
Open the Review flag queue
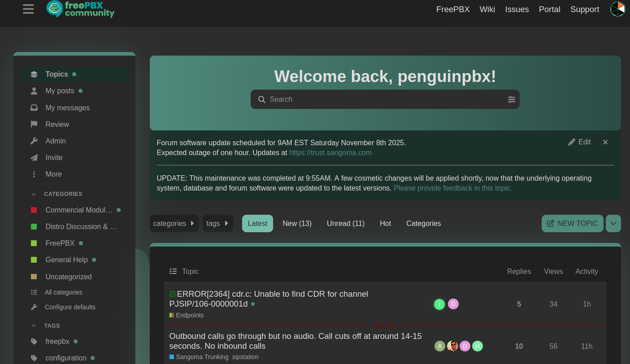click(57, 124)
